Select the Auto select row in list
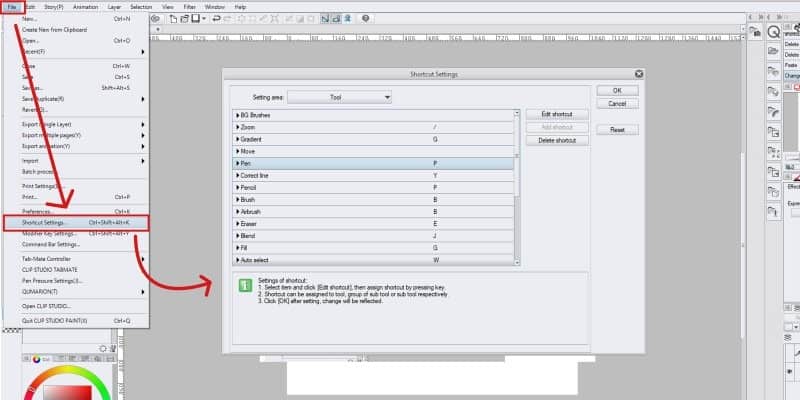The width and height of the screenshot is (800, 400). tap(373, 260)
